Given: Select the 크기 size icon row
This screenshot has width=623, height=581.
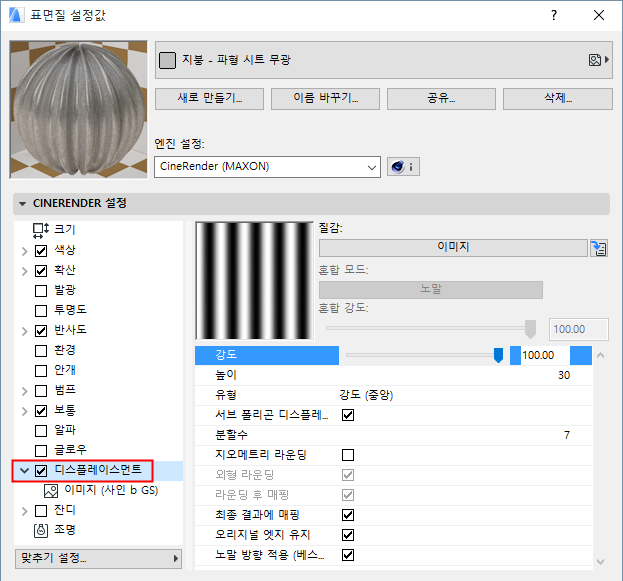Looking at the screenshot, I should click(41, 230).
